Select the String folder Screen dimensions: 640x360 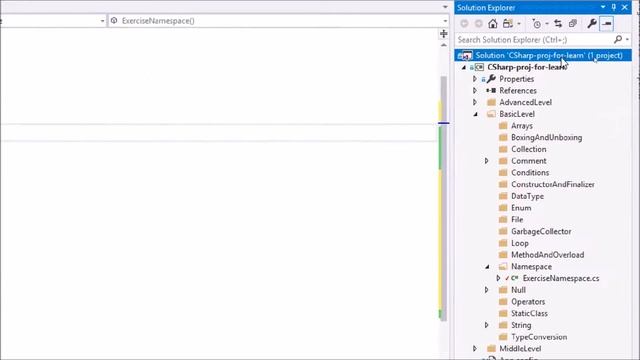(x=521, y=325)
